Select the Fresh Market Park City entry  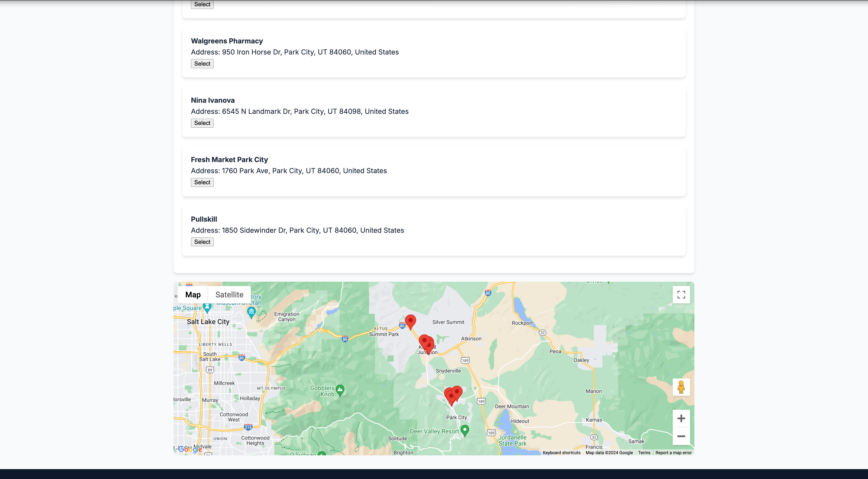click(x=202, y=182)
